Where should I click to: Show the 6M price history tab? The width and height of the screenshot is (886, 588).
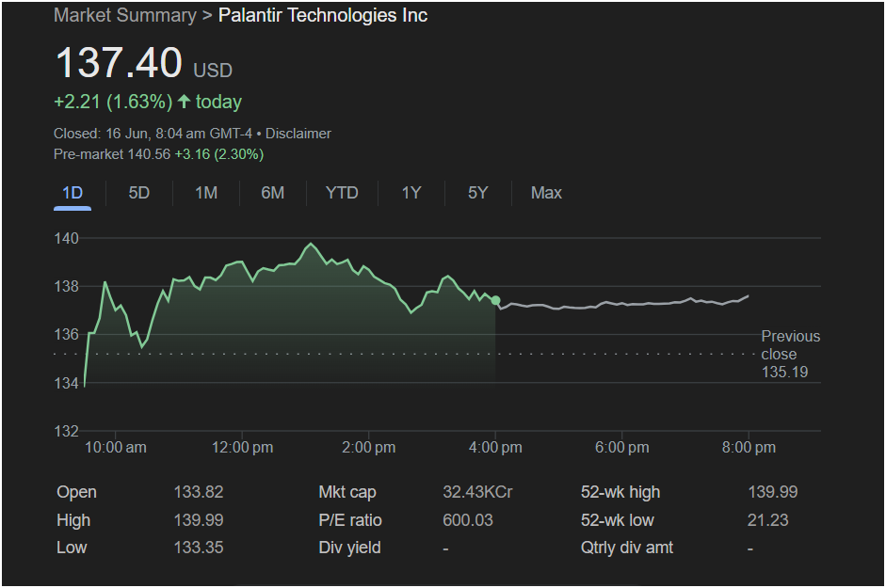click(x=273, y=193)
